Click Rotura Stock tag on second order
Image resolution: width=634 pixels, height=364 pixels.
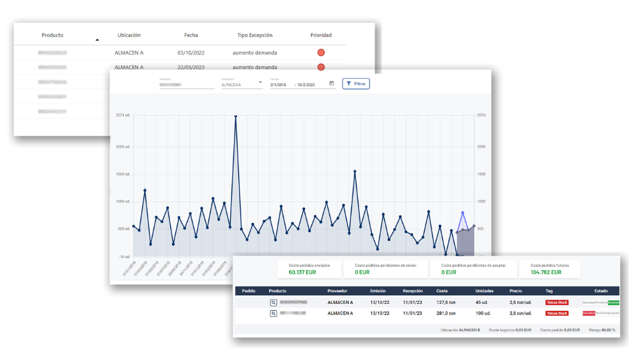(x=557, y=313)
